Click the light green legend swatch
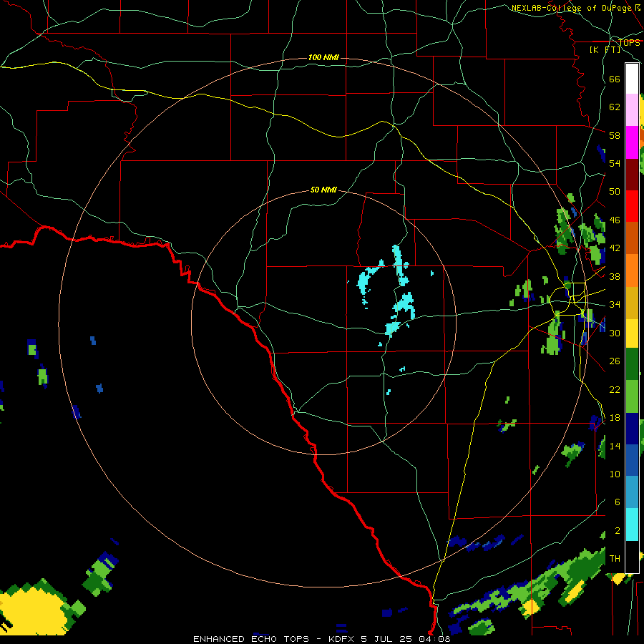The width and height of the screenshot is (644, 644). (632, 396)
